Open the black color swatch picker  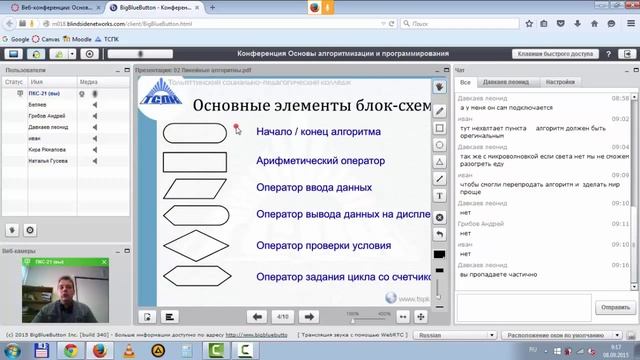pos(440,254)
